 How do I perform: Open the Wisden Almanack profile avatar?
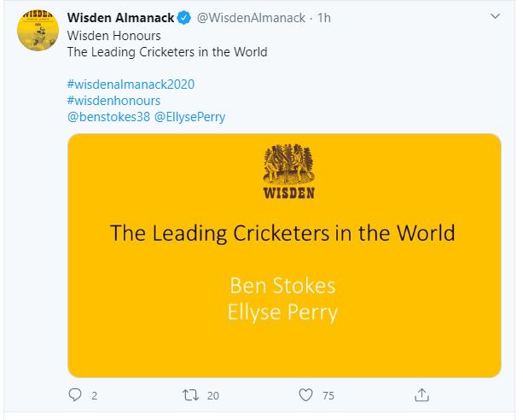(36, 30)
